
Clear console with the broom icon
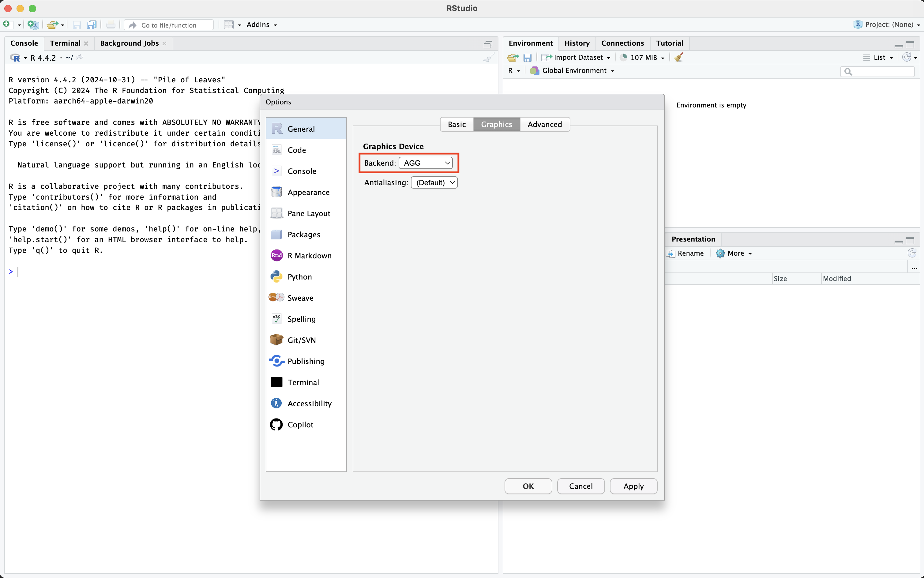pyautogui.click(x=489, y=57)
